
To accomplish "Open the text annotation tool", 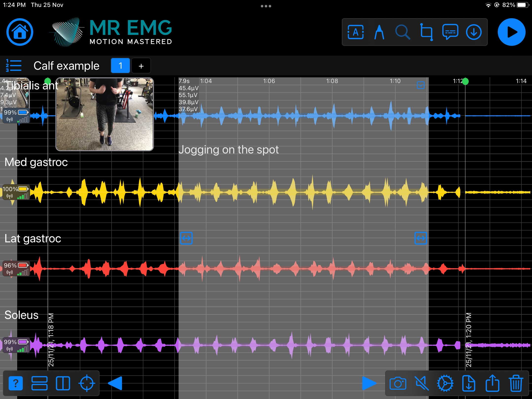I will (355, 32).
